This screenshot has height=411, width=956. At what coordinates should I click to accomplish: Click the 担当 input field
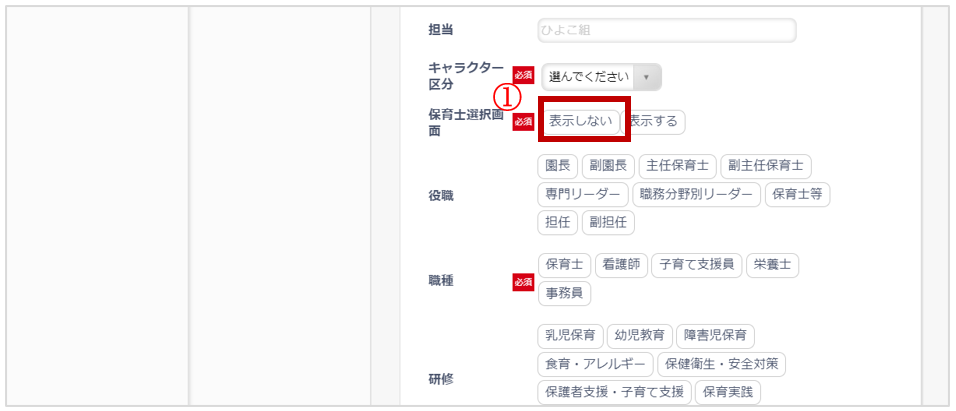click(x=666, y=30)
